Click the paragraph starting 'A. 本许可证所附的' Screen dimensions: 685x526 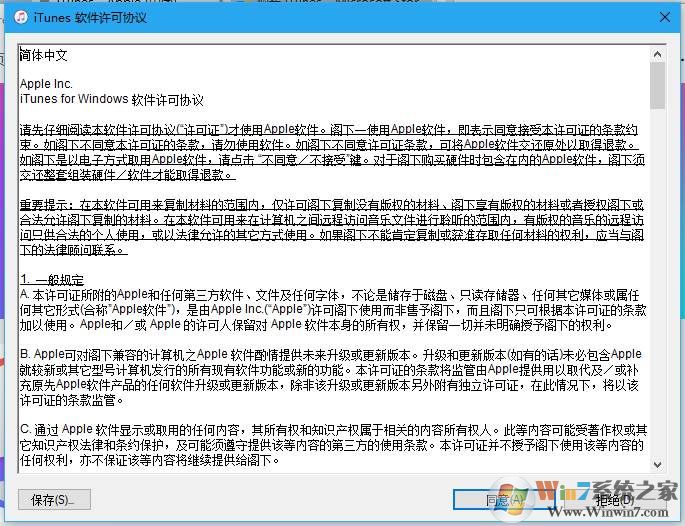tap(333, 310)
